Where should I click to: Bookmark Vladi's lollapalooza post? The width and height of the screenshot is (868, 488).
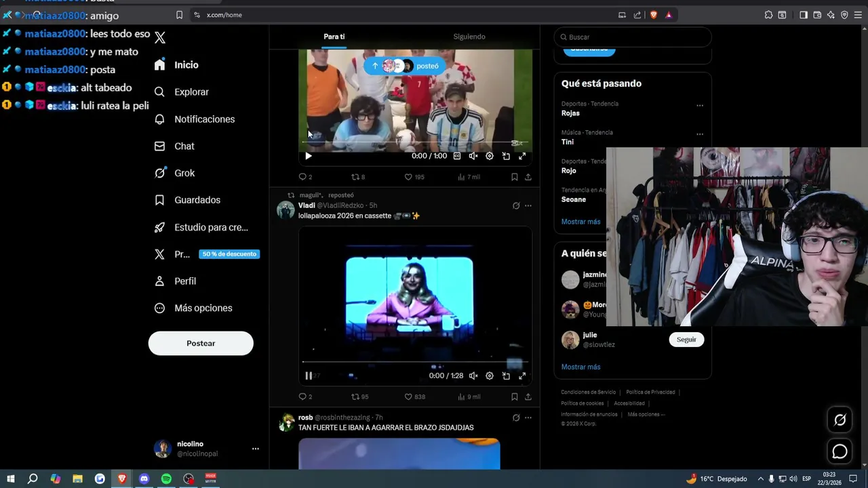tap(514, 396)
